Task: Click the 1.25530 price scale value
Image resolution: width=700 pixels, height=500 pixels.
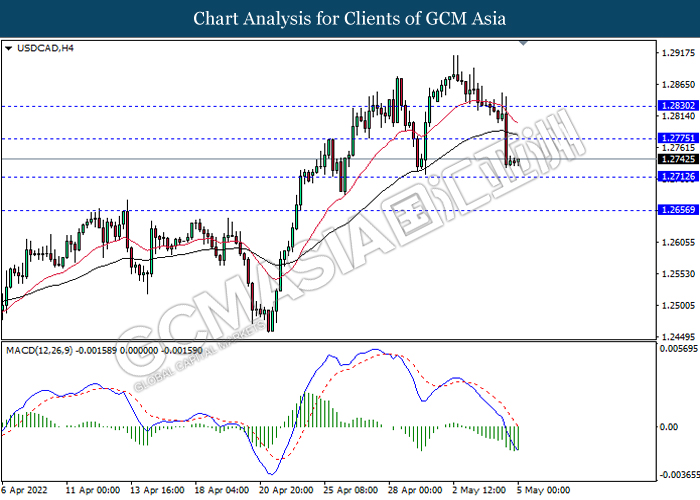Action: click(678, 274)
